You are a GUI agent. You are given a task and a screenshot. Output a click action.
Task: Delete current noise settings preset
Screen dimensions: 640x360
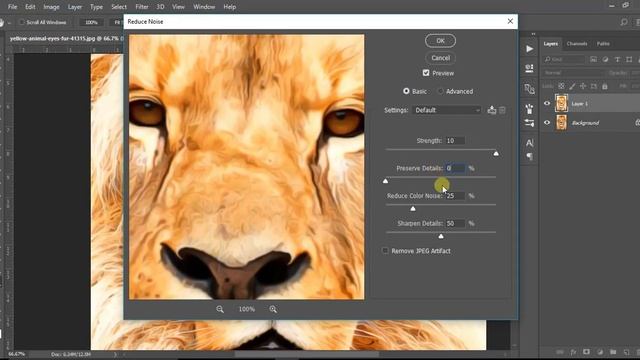[x=502, y=110]
